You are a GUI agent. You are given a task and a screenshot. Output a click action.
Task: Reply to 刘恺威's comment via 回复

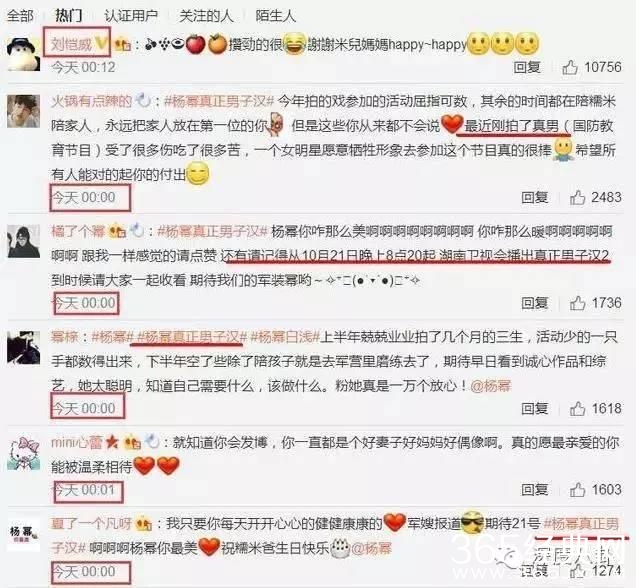coord(527,67)
